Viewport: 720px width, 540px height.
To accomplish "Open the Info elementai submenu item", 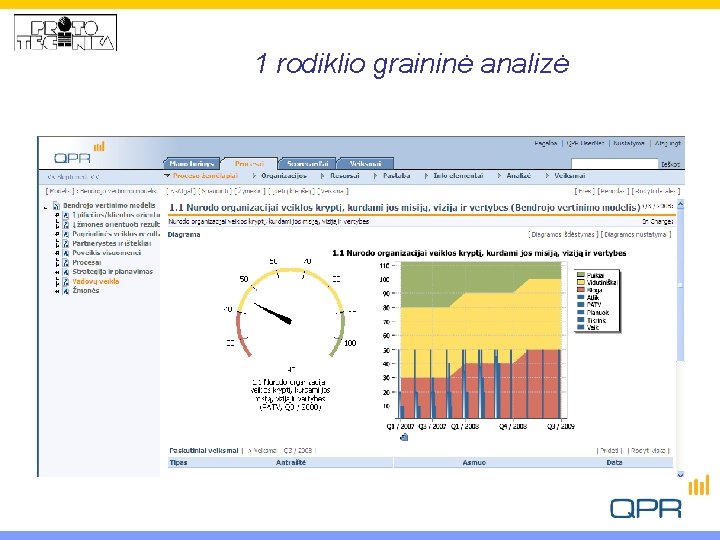I will pos(458,176).
